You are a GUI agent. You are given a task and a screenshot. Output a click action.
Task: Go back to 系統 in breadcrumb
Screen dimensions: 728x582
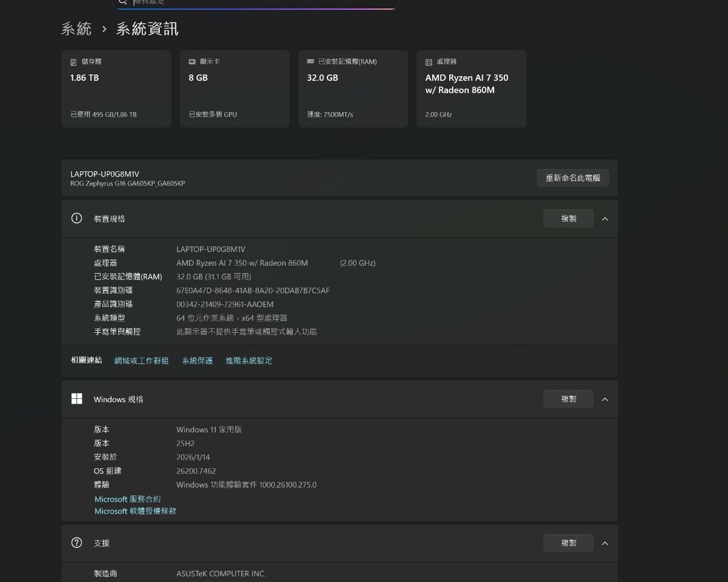point(76,29)
